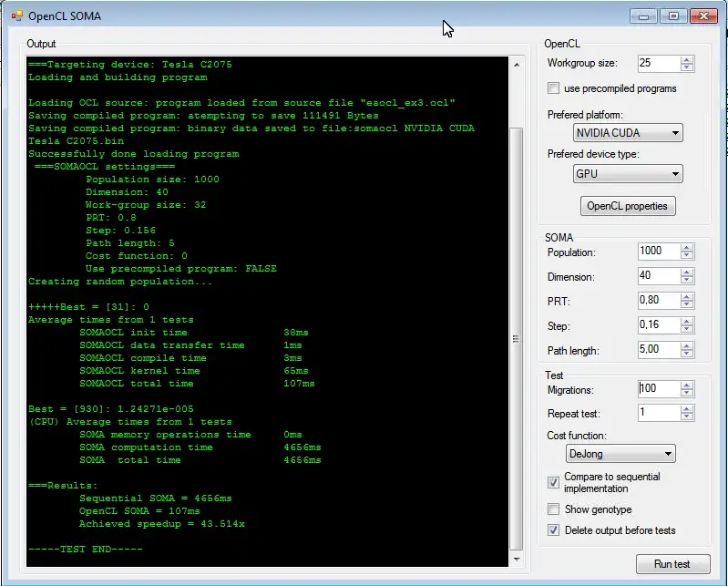Image resolution: width=728 pixels, height=586 pixels.
Task: Decrease Dimension with down arrow
Action: (687, 280)
